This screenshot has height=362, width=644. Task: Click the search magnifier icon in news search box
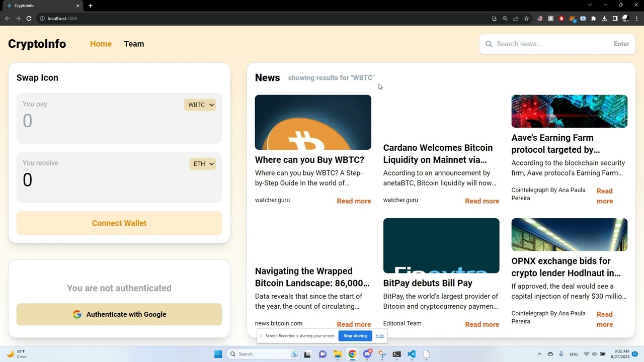pos(489,44)
